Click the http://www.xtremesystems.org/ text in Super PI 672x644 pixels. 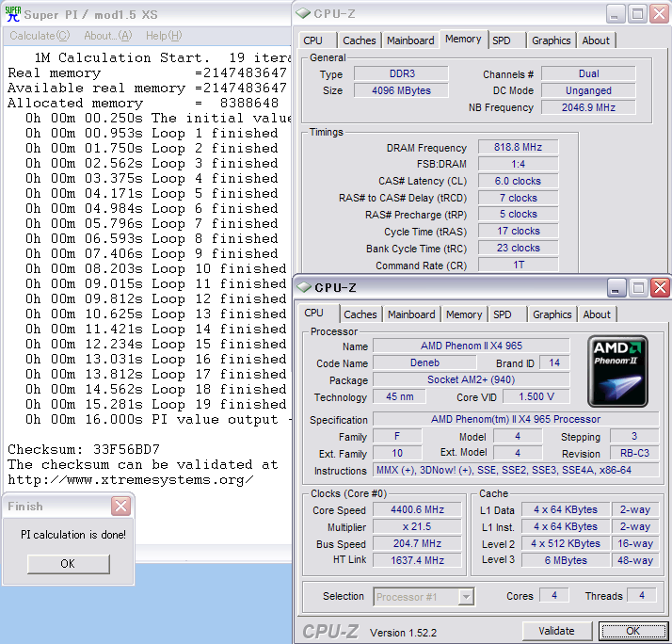click(131, 479)
